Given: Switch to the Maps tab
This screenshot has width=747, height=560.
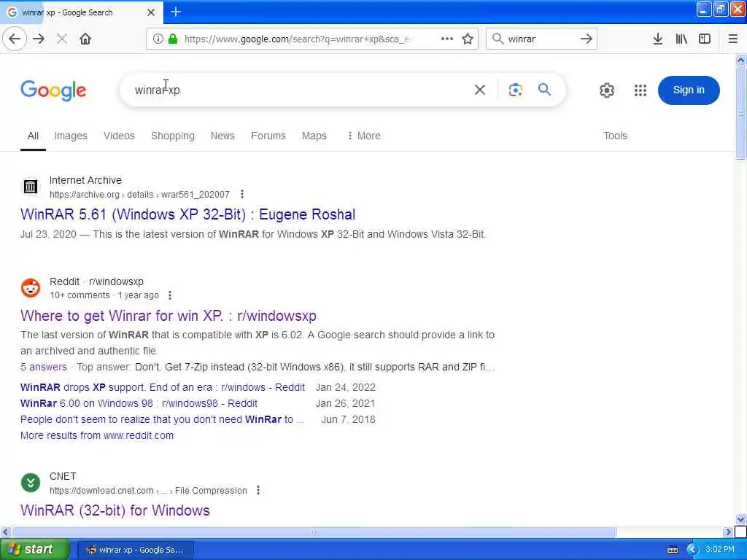Looking at the screenshot, I should point(314,136).
